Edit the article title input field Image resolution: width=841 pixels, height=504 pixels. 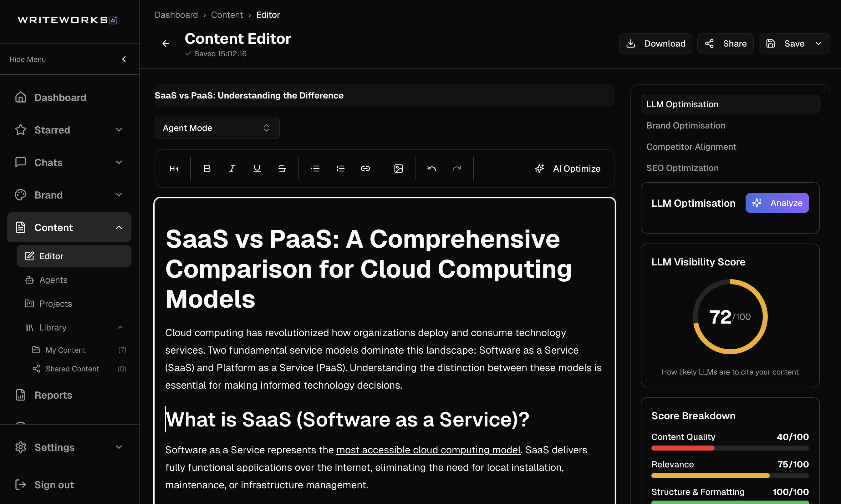[x=384, y=95]
